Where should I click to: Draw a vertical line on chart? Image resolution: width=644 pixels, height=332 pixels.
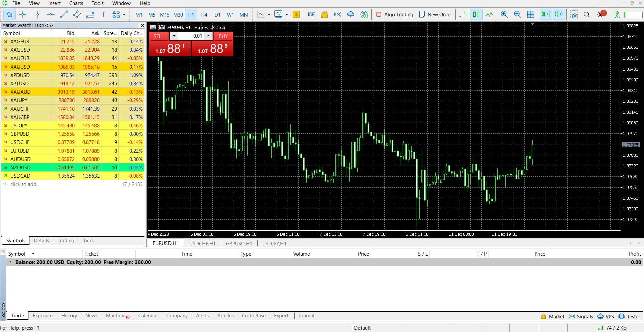coord(38,14)
